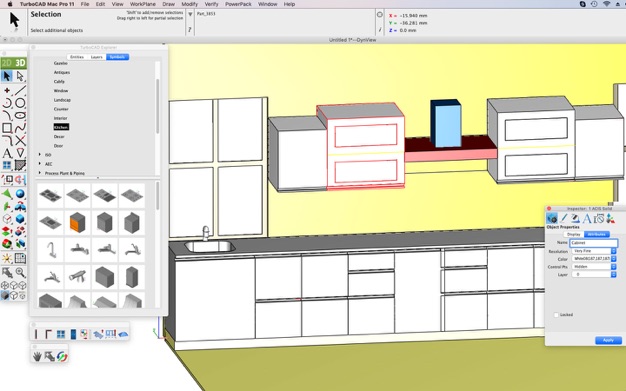Image resolution: width=626 pixels, height=391 pixels.
Task: Open the PowerPack menu
Action: (238, 4)
